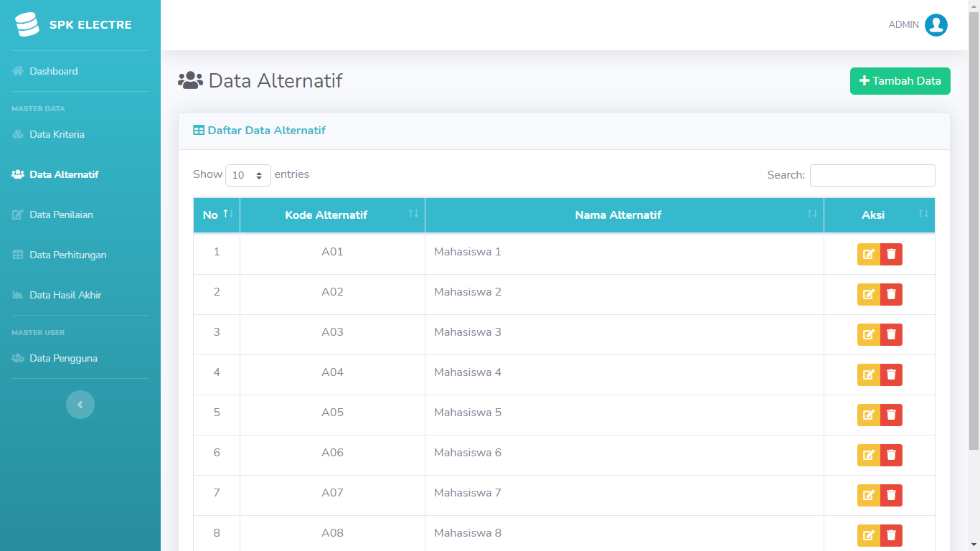Select the Mahasiswa 8 name cell

click(624, 533)
